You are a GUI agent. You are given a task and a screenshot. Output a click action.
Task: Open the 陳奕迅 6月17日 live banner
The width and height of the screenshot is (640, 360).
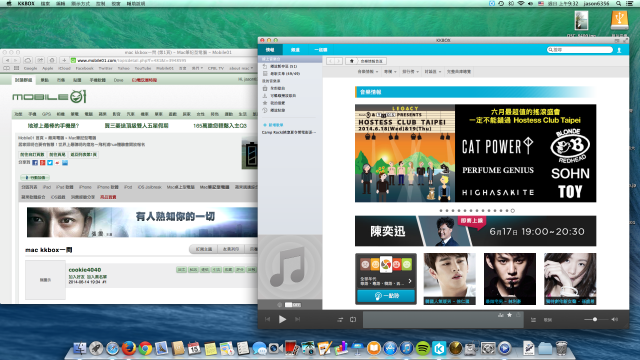[x=476, y=231]
